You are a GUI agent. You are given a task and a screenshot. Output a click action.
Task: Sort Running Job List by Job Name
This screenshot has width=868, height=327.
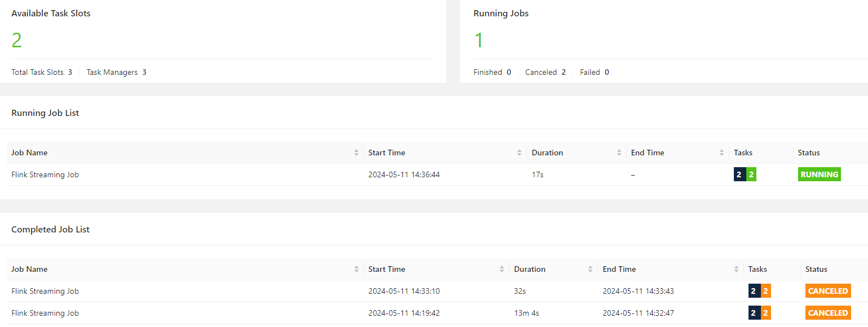(x=356, y=153)
